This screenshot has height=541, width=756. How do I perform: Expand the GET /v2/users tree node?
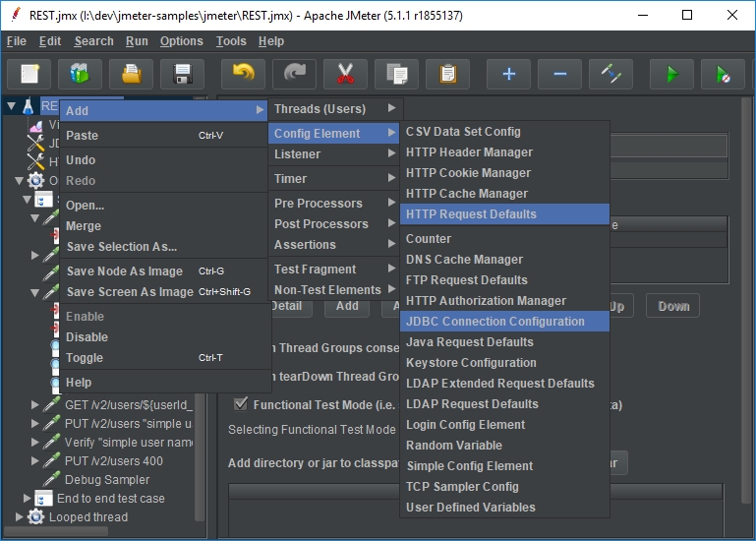coord(35,404)
